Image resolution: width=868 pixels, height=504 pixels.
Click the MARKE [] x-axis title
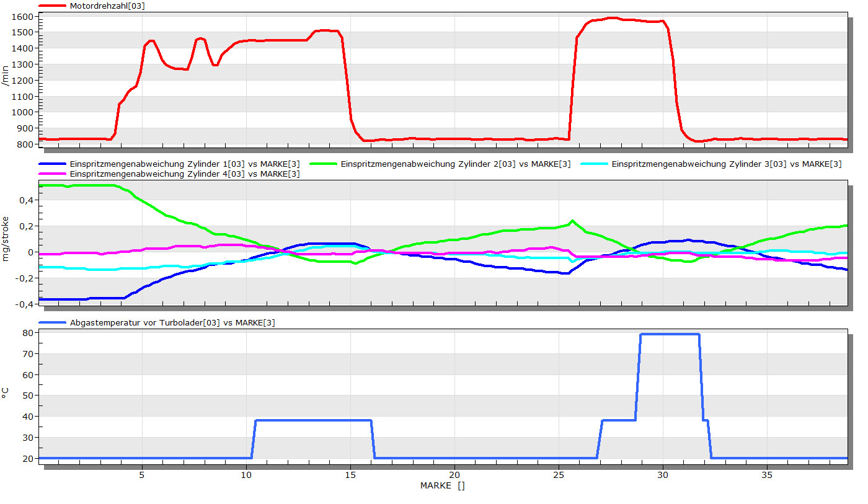(442, 485)
